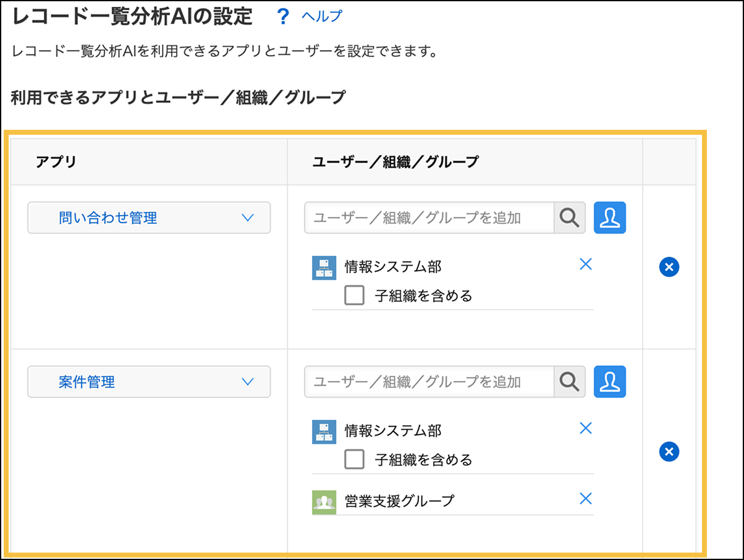Click the search field in the 案件管理 row
Image resolution: width=744 pixels, height=560 pixels.
tap(429, 382)
